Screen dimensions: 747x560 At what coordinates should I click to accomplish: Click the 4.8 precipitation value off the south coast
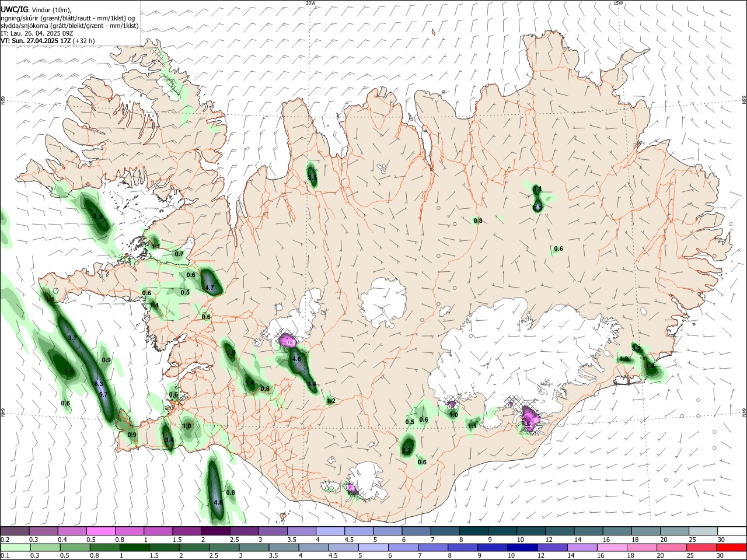218,502
